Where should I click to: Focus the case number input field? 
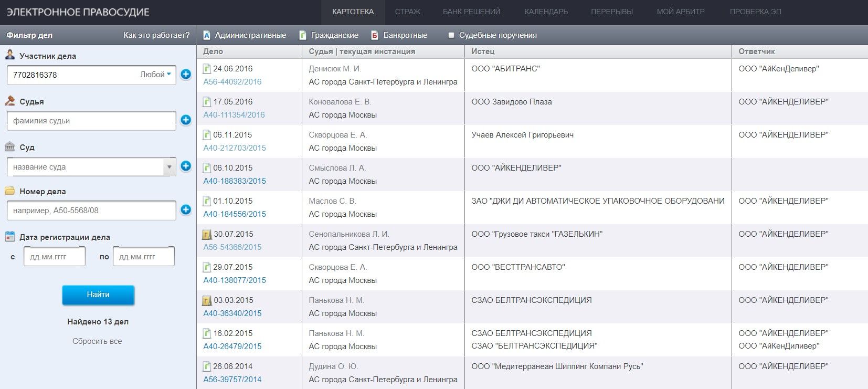91,211
